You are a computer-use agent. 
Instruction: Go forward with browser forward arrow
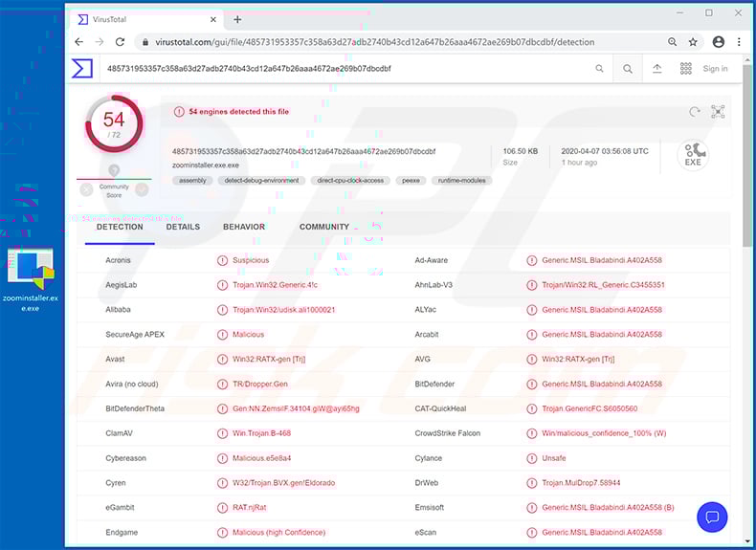(100, 42)
